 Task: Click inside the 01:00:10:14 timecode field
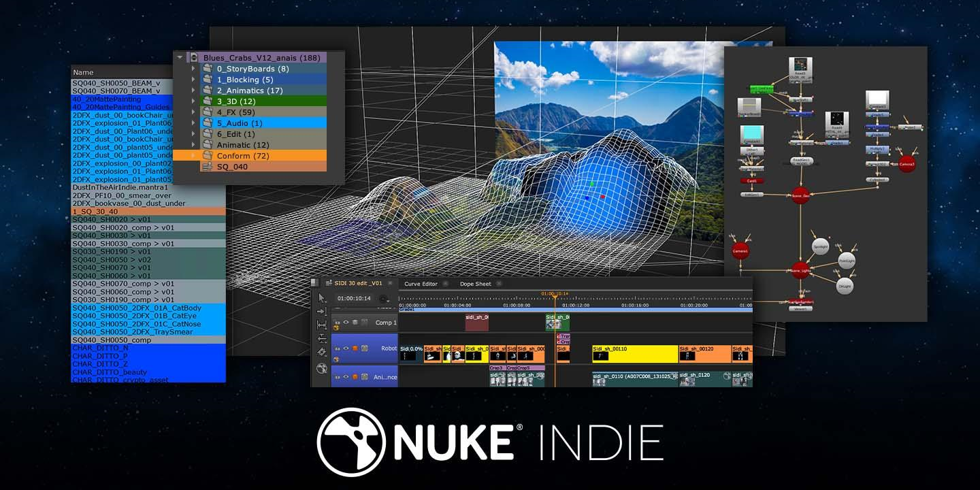tap(354, 299)
